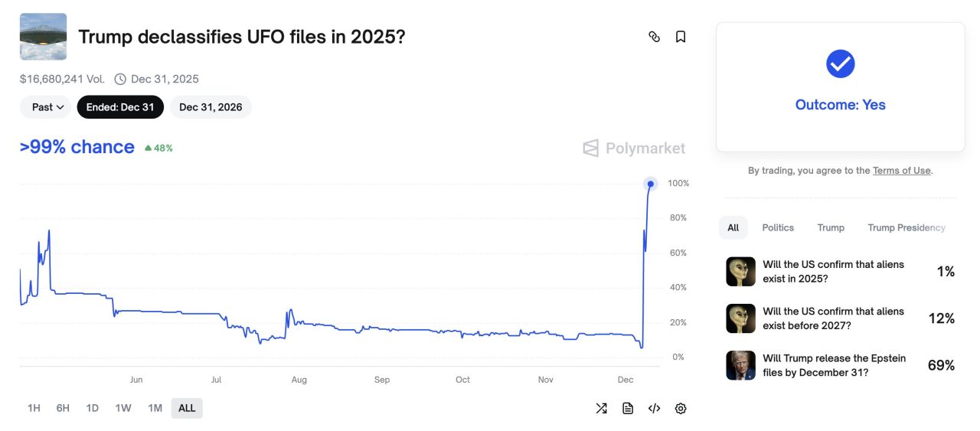Image resolution: width=980 pixels, height=431 pixels.
Task: Click the chart's 100% endpoint marker
Action: tap(651, 184)
